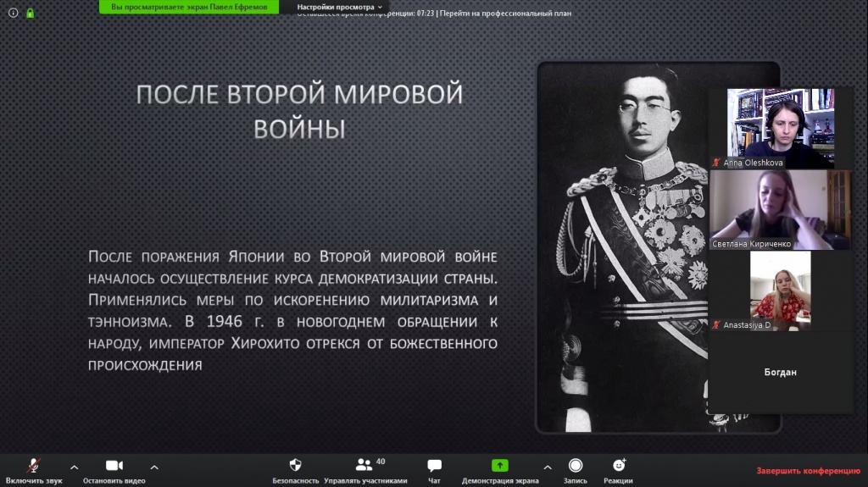This screenshot has width=868, height=487.
Task: Open Реакции emoji menu
Action: point(619,466)
